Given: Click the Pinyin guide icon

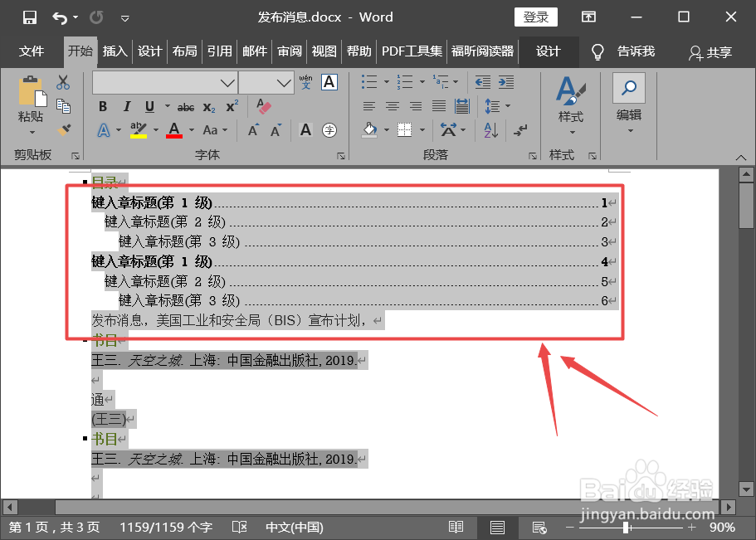Looking at the screenshot, I should (x=305, y=81).
